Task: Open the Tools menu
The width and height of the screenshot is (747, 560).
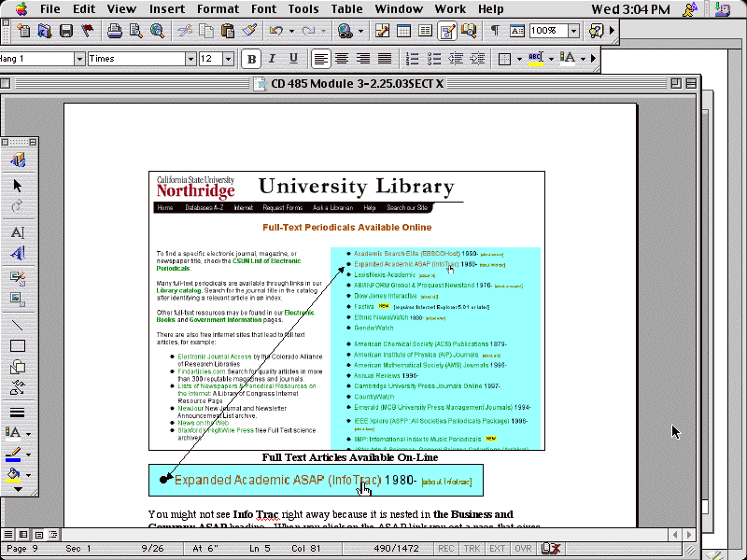Action: click(x=303, y=9)
